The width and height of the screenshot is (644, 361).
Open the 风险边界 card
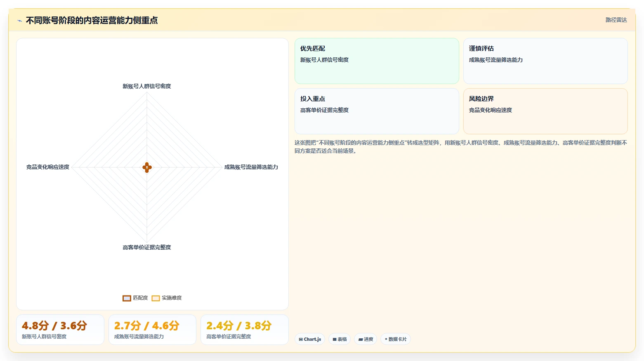point(545,111)
